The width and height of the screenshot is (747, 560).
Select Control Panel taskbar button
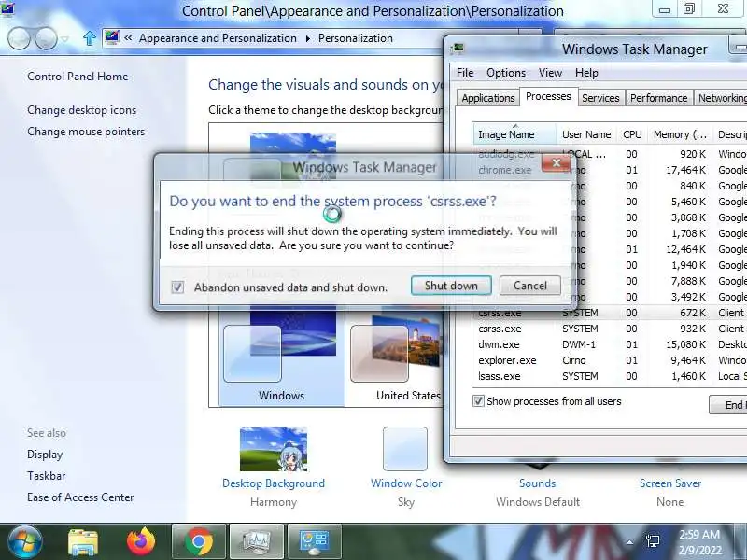pos(315,542)
